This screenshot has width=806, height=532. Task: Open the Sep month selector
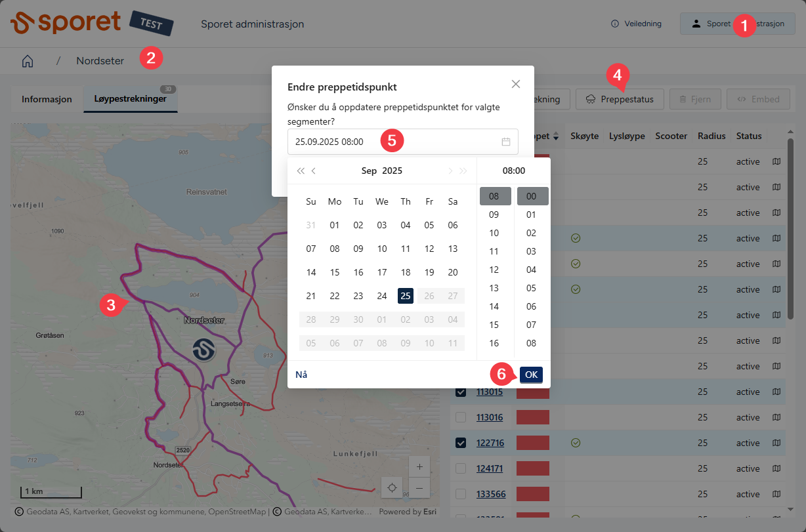click(x=369, y=171)
